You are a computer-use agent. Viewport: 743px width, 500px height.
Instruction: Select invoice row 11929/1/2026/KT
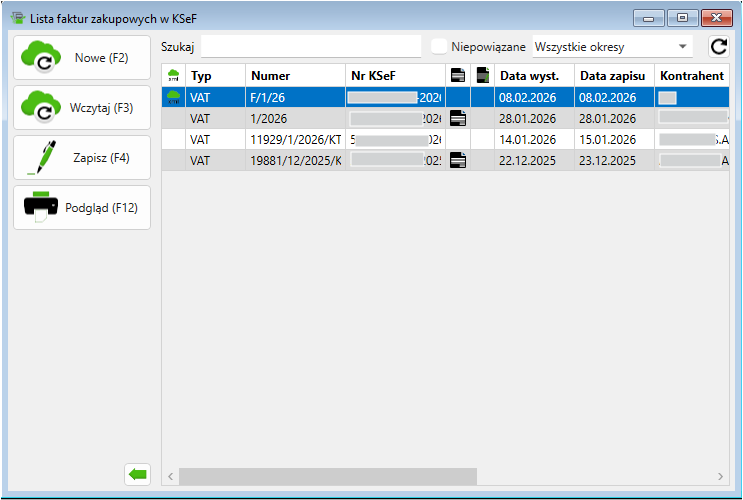click(295, 139)
